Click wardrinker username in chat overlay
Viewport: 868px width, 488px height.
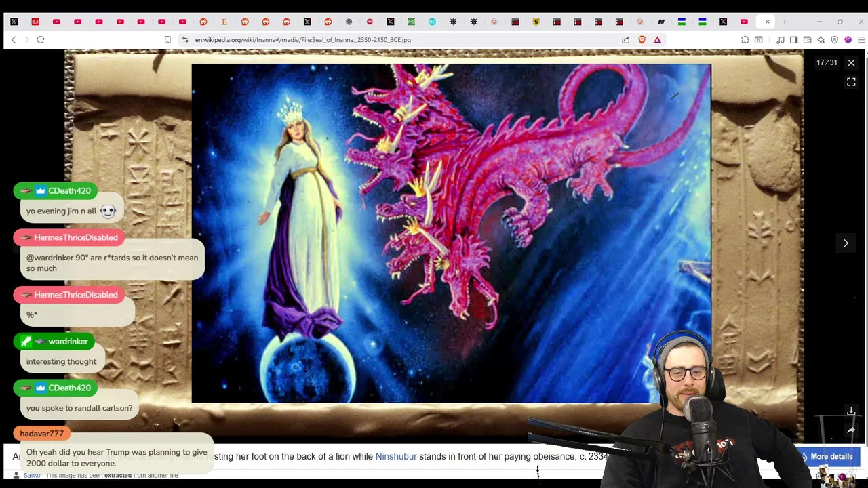point(68,342)
